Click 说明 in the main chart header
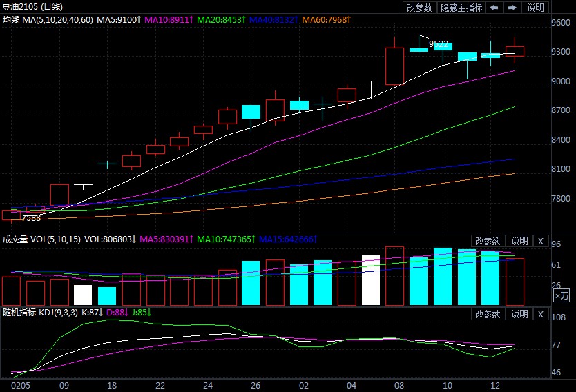 [535, 8]
